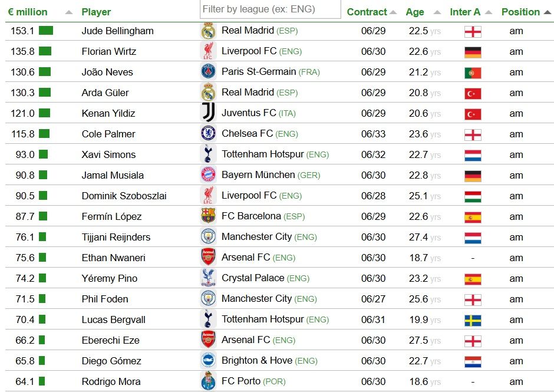Click the Position column header
The image size is (554, 392).
pyautogui.click(x=520, y=12)
